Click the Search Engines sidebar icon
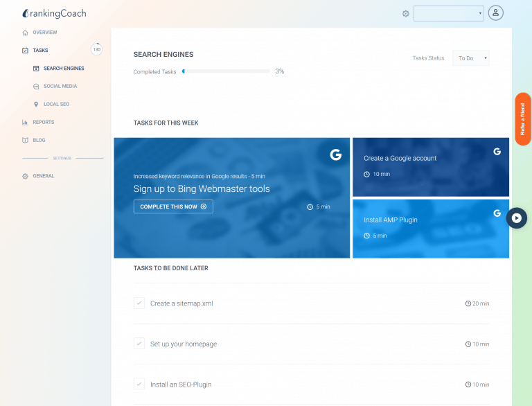Screen dimensions: 532x406 click(36, 68)
